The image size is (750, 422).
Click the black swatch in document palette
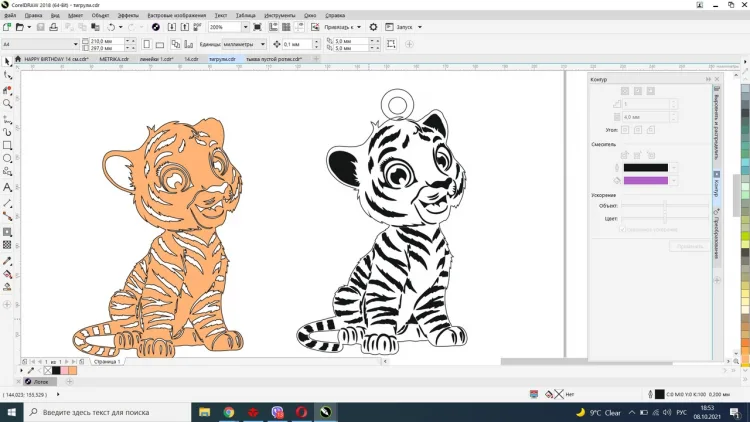(56, 370)
